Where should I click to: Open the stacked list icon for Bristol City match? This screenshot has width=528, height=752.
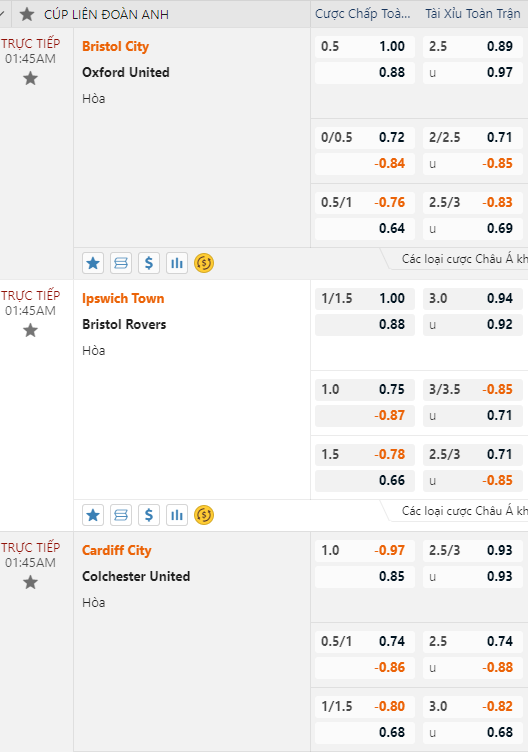[x=121, y=263]
